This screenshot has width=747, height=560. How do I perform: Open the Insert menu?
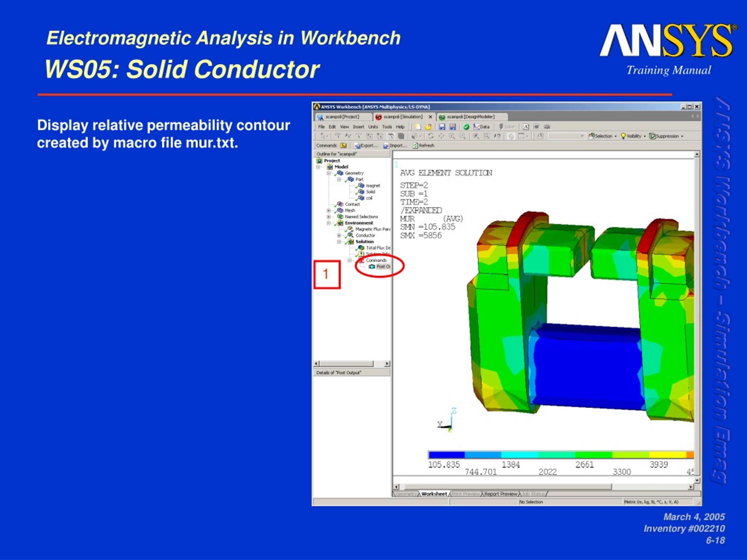(358, 127)
